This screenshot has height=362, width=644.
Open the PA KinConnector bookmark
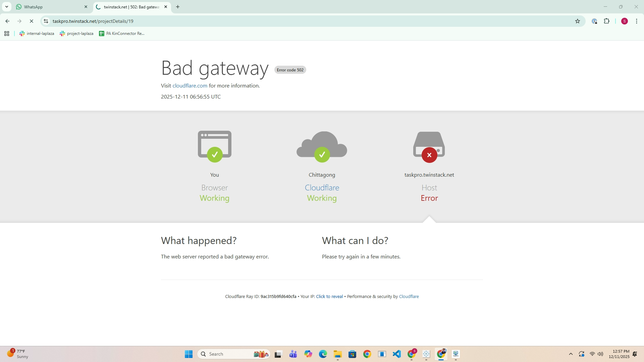(x=122, y=34)
